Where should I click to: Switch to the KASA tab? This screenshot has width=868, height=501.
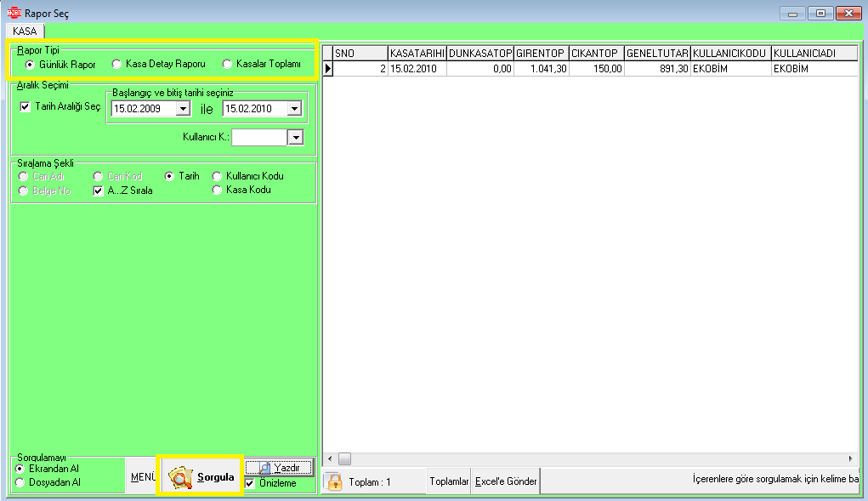click(25, 31)
